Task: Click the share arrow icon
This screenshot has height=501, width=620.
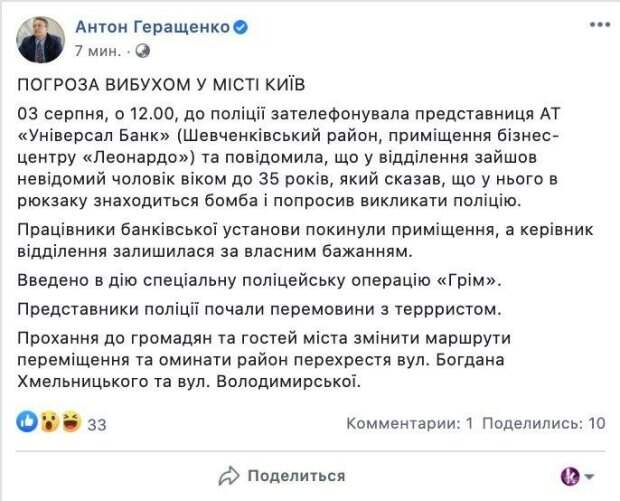Action: [x=229, y=476]
